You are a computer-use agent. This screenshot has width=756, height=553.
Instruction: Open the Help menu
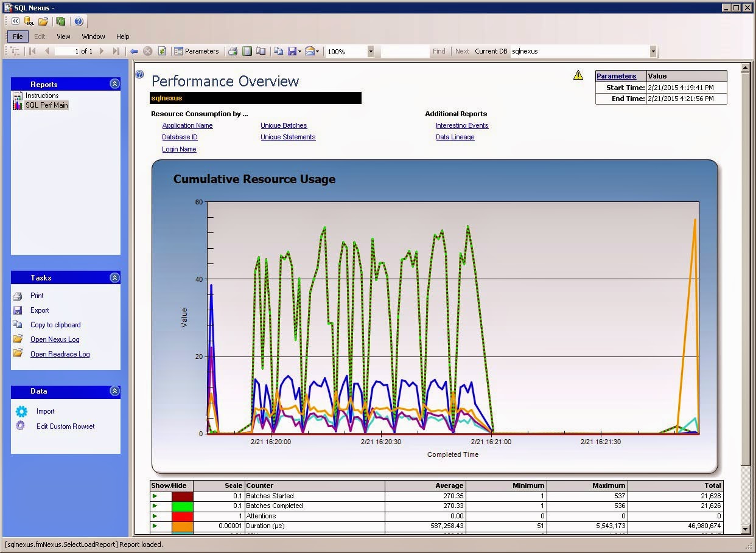[x=122, y=37]
